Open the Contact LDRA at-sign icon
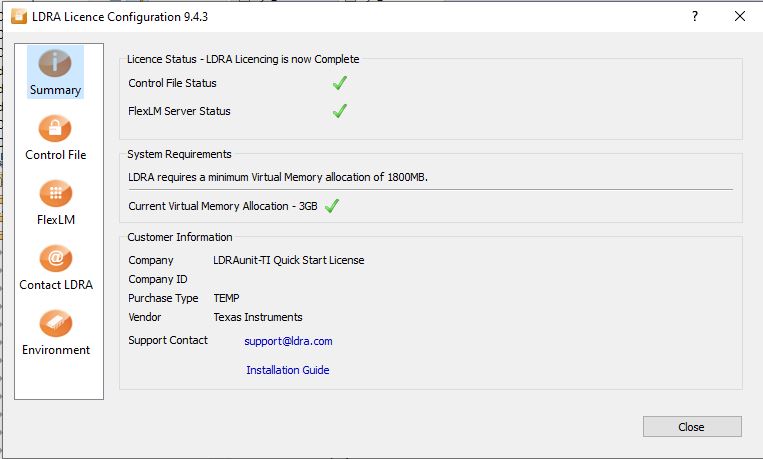 pyautogui.click(x=55, y=258)
